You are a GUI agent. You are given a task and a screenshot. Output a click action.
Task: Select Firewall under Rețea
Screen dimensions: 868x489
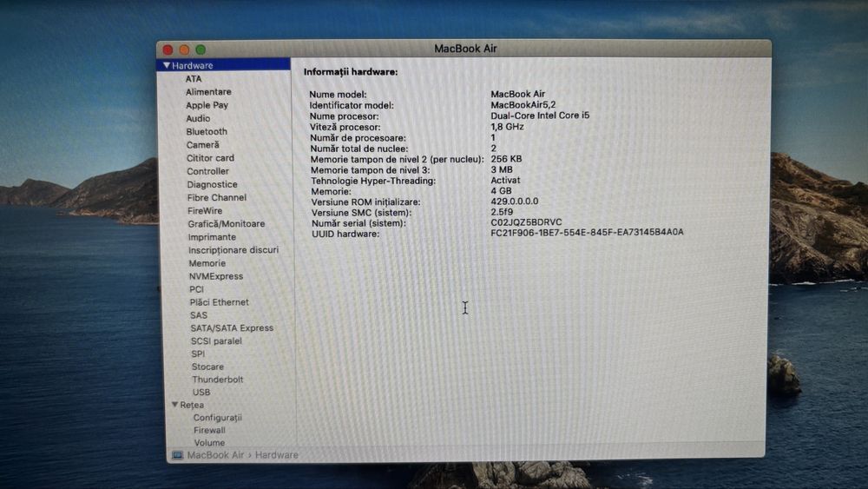coord(209,430)
